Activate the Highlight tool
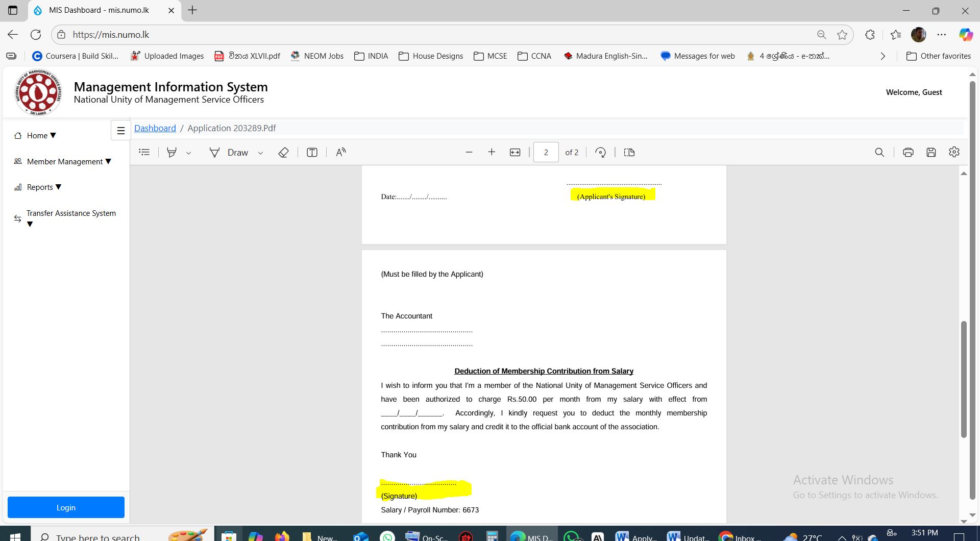Image resolution: width=980 pixels, height=541 pixels. click(x=172, y=152)
